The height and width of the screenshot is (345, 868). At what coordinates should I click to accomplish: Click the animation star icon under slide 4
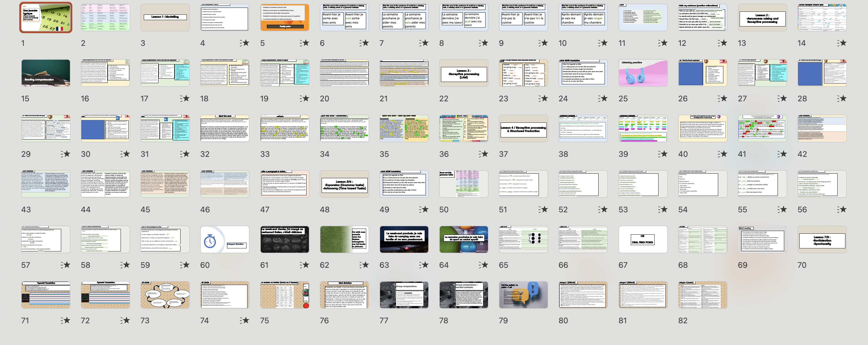pyautogui.click(x=244, y=43)
